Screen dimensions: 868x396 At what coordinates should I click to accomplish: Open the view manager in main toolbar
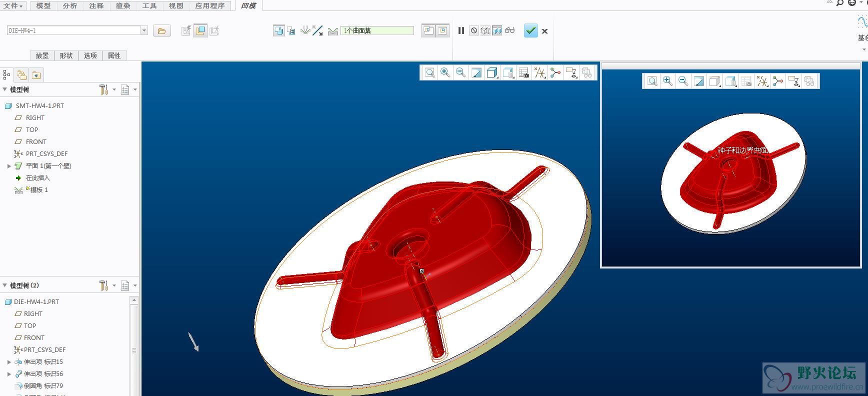(523, 73)
